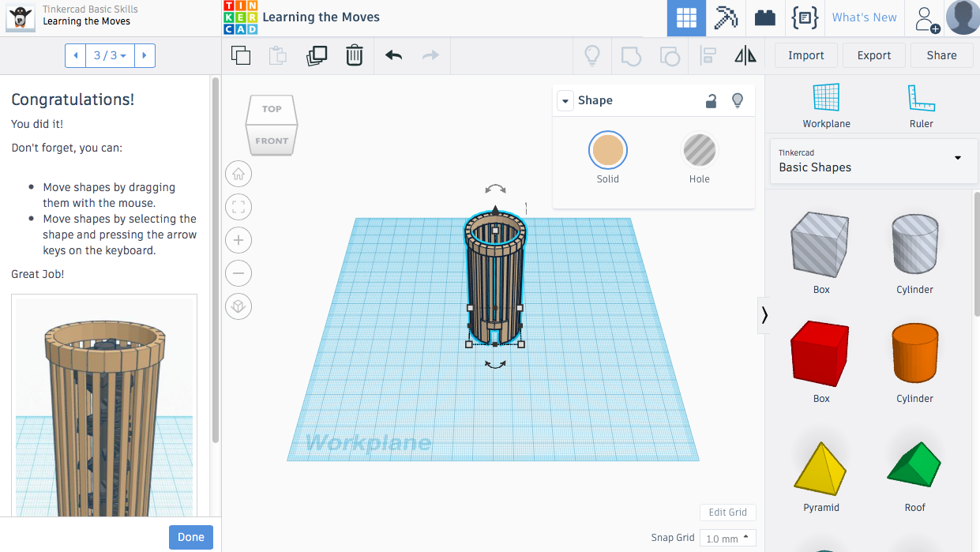The image size is (980, 552).
Task: Open the Basic Shapes category dropdown
Action: point(873,160)
